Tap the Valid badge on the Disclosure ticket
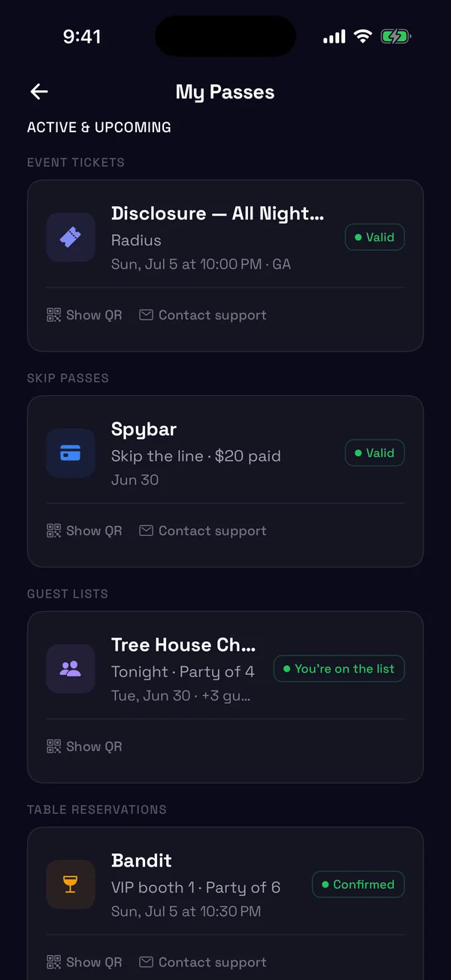The width and height of the screenshot is (451, 980). (x=375, y=237)
